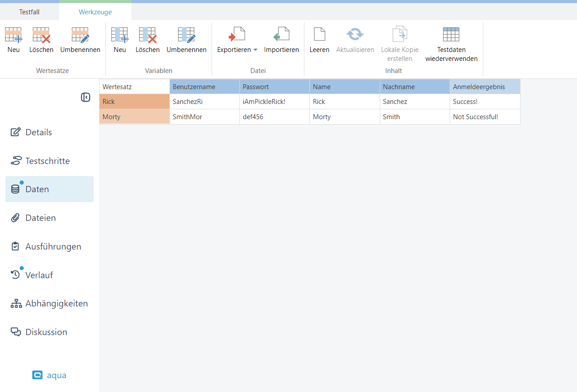Select the Rick value set row
The width and height of the screenshot is (577, 392).
[134, 102]
